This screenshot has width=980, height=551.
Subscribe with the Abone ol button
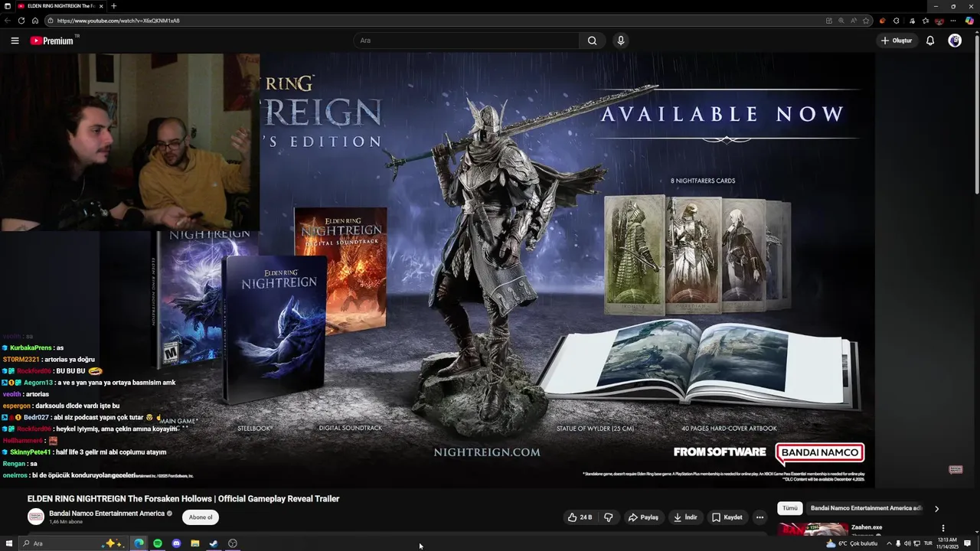pyautogui.click(x=201, y=517)
